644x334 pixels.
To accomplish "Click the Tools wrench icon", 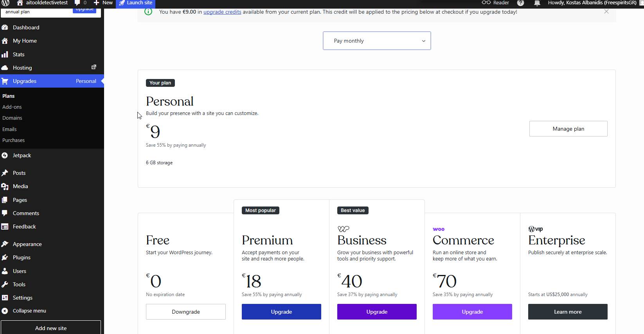I will (5, 284).
